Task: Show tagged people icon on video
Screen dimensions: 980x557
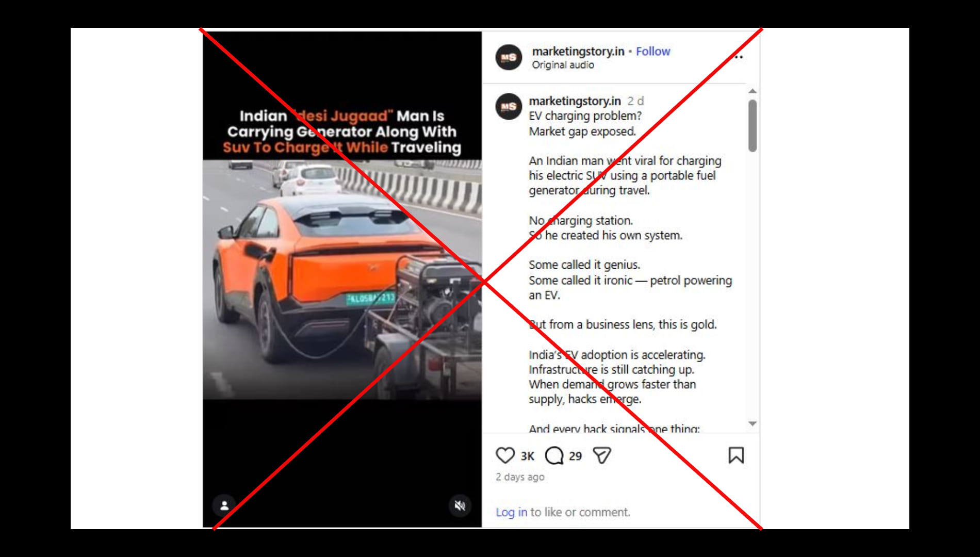Action: 224,505
